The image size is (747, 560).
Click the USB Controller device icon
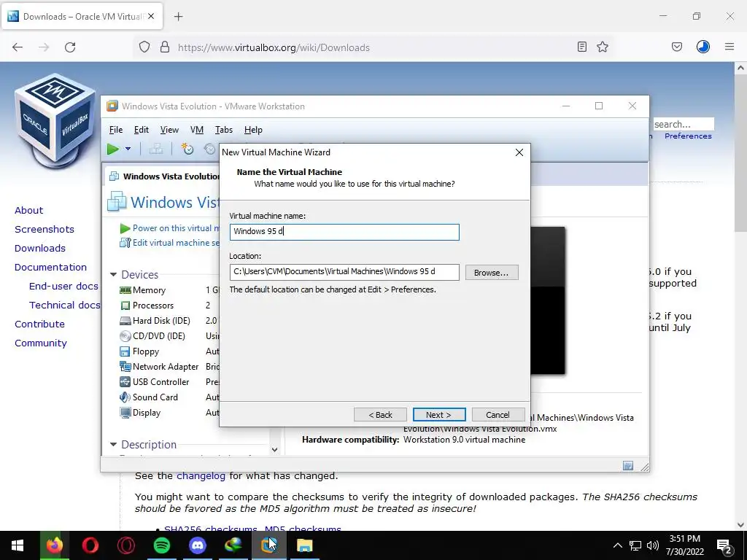pos(125,382)
